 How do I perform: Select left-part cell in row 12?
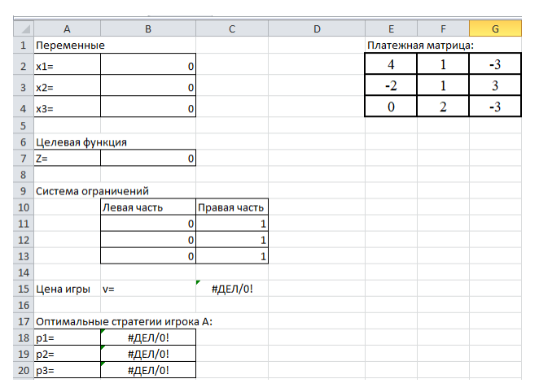[x=148, y=240]
